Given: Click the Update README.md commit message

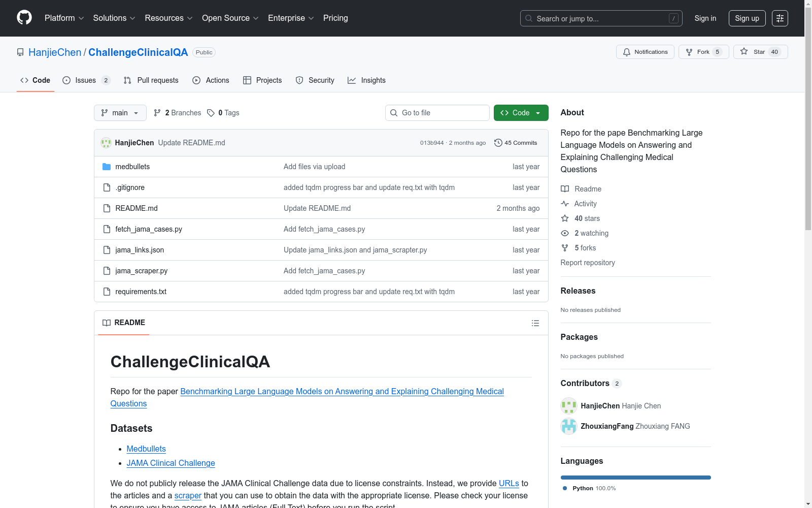Looking at the screenshot, I should tap(192, 143).
